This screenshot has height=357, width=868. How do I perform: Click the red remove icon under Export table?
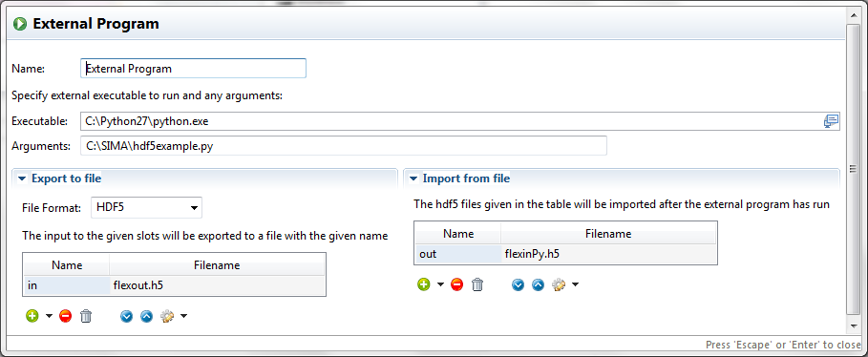(x=65, y=316)
